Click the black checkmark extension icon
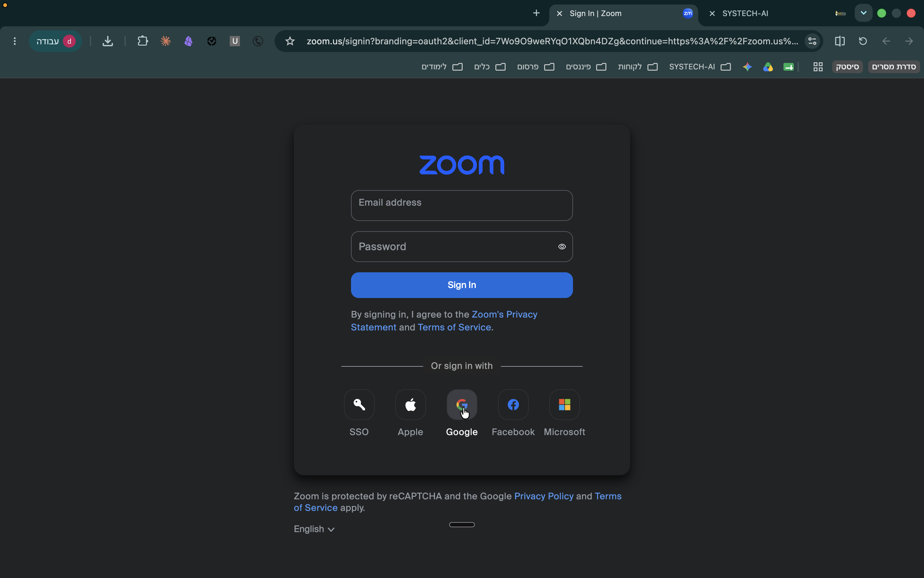 click(x=211, y=41)
